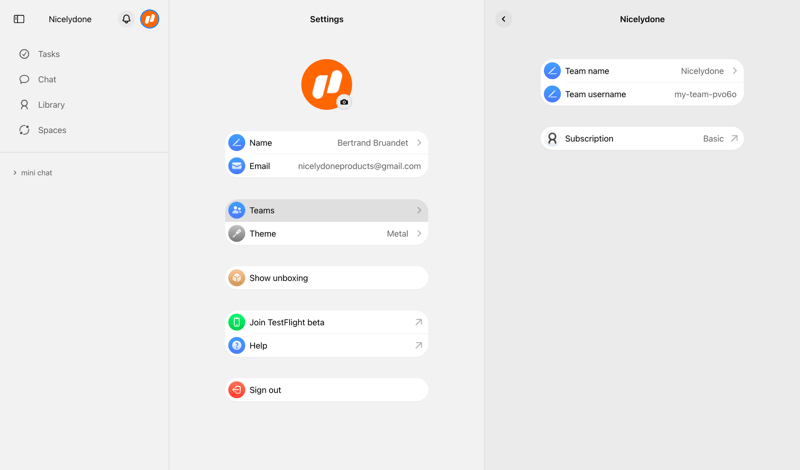Image resolution: width=800 pixels, height=470 pixels.
Task: Edit the Team username row
Action: [642, 94]
